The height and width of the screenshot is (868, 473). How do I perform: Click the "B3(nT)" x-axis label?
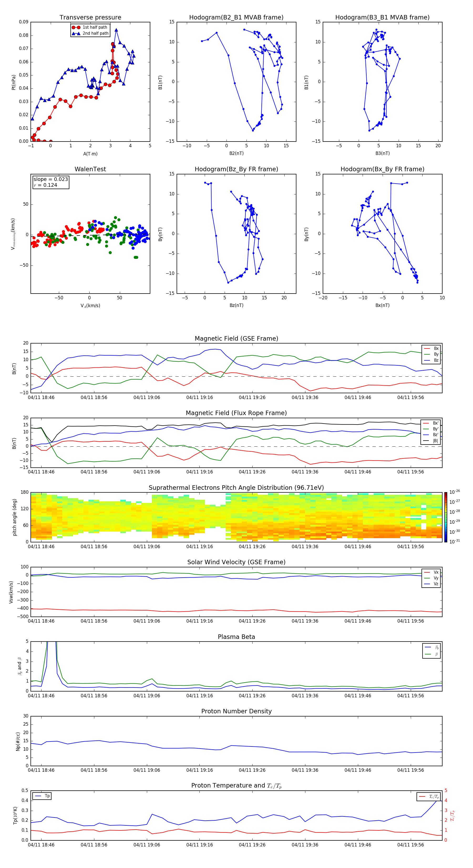point(382,153)
